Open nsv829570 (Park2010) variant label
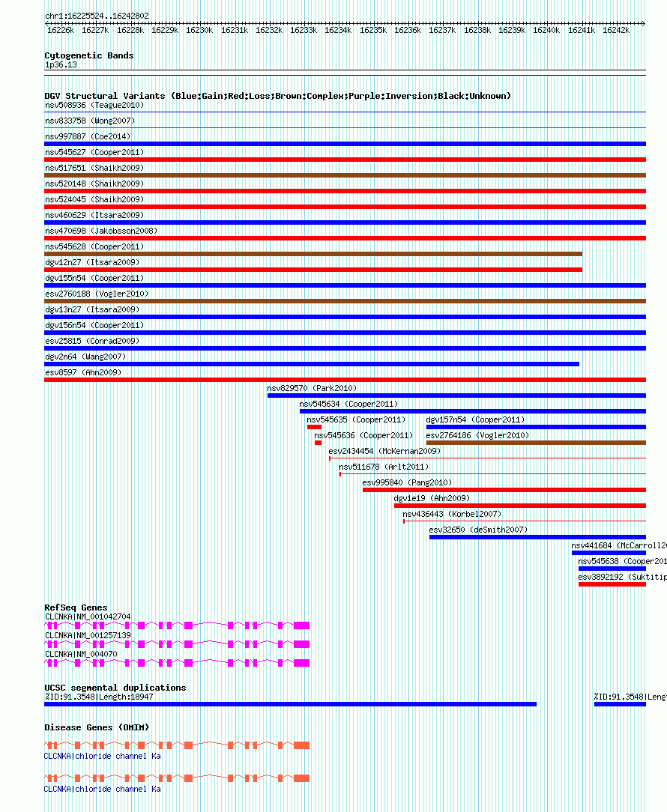Screen dimensions: 667x812 [x=312, y=388]
